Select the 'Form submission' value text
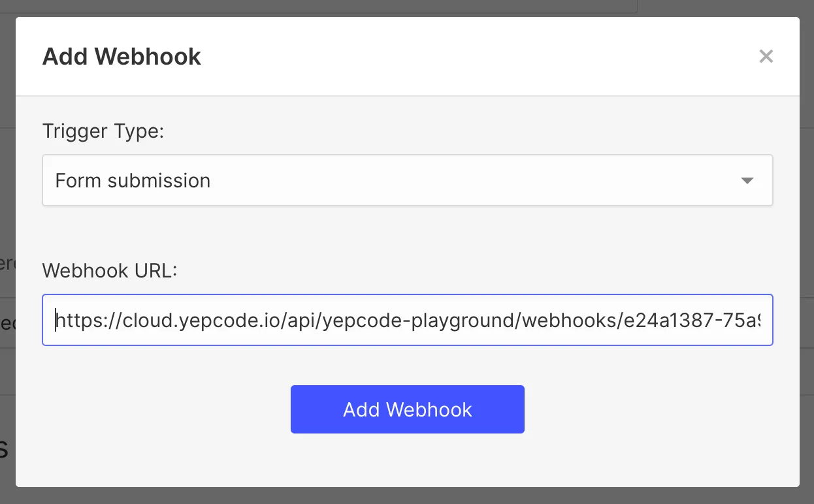 pyautogui.click(x=133, y=181)
